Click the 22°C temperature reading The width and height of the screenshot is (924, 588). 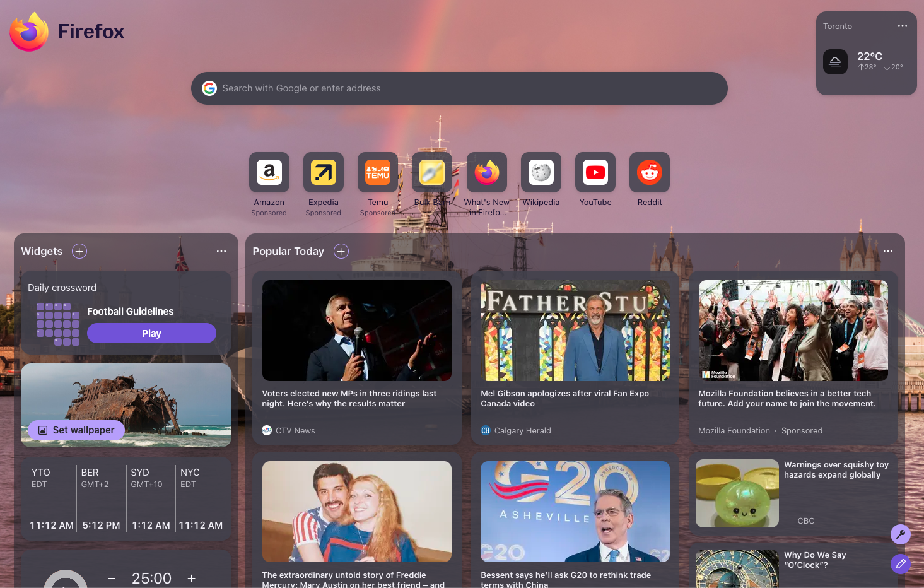870,56
